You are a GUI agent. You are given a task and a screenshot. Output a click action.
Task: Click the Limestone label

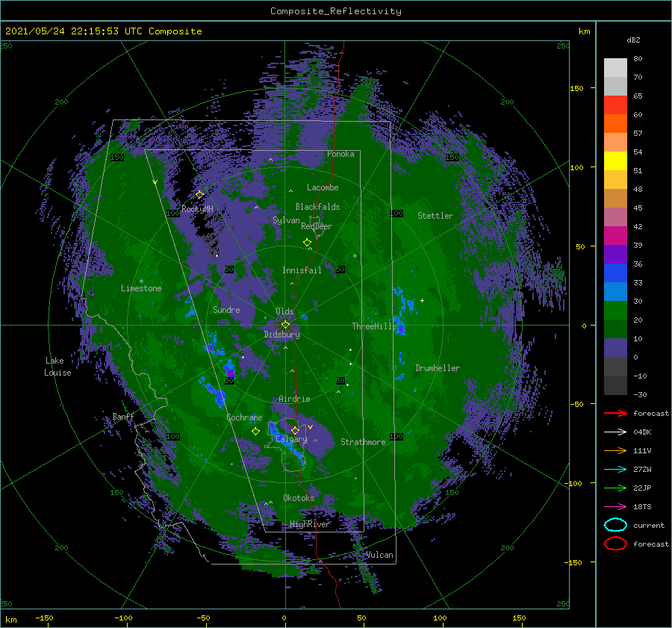(141, 288)
